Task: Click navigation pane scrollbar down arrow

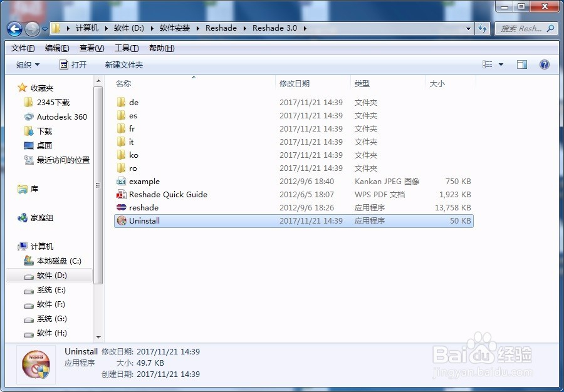Action: click(x=98, y=338)
